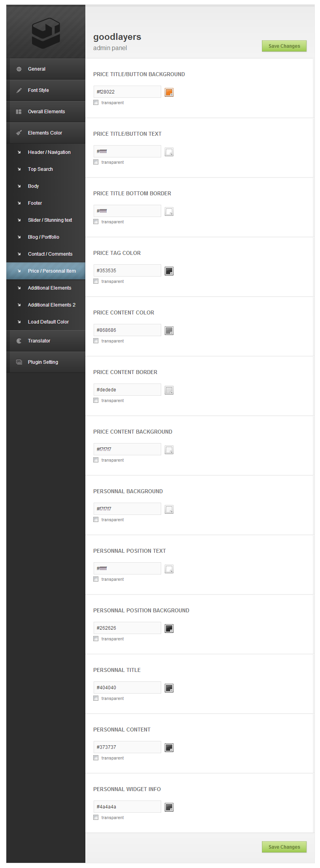Click the Elements Color paintbrush icon
This screenshot has height=868, width=320.
click(19, 133)
